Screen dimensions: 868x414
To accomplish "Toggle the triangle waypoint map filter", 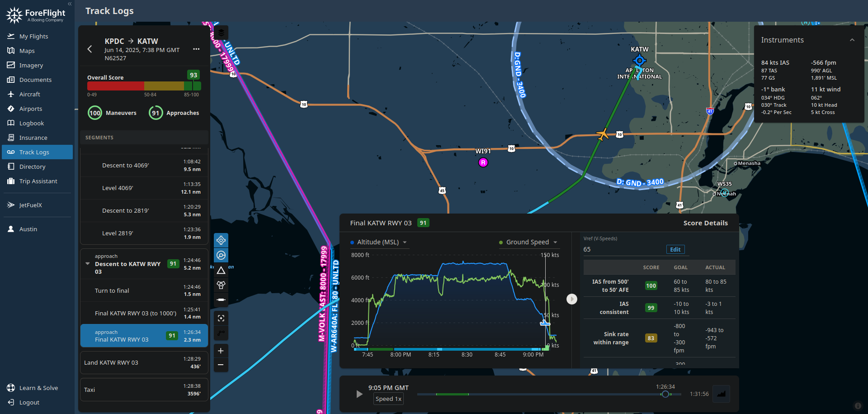I will coord(221,270).
